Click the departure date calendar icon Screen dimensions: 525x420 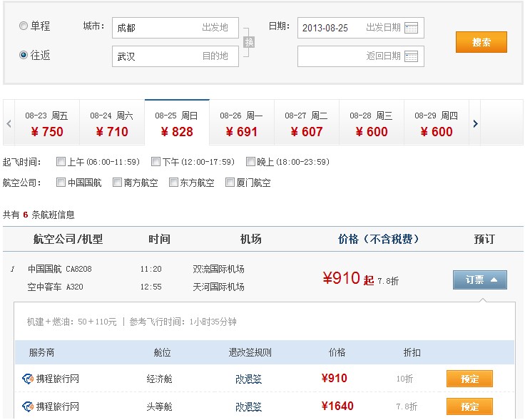[x=411, y=28]
